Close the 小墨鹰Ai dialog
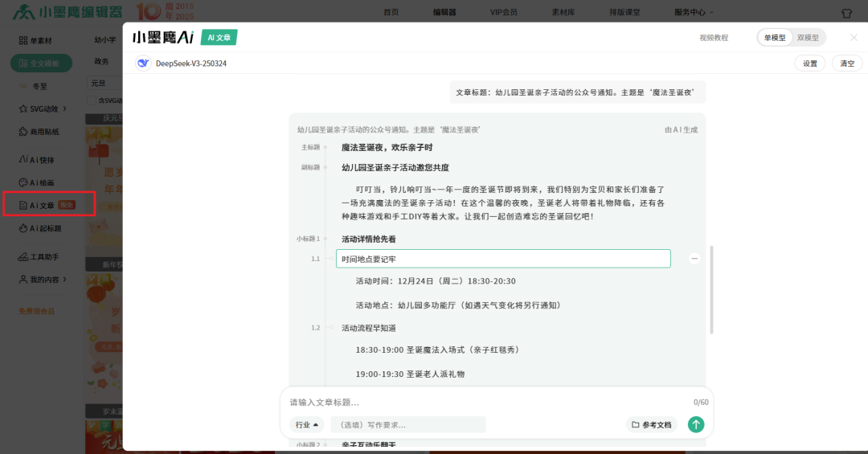 point(854,38)
